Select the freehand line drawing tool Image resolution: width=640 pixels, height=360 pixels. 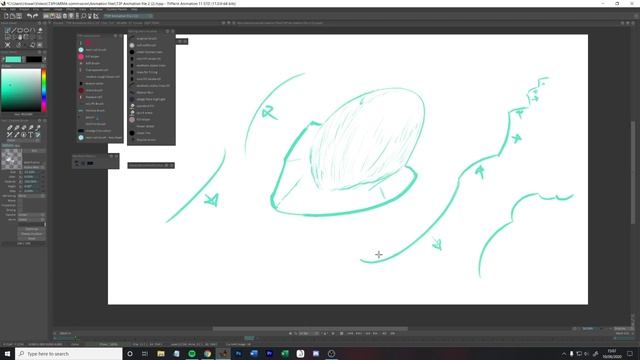point(7,30)
